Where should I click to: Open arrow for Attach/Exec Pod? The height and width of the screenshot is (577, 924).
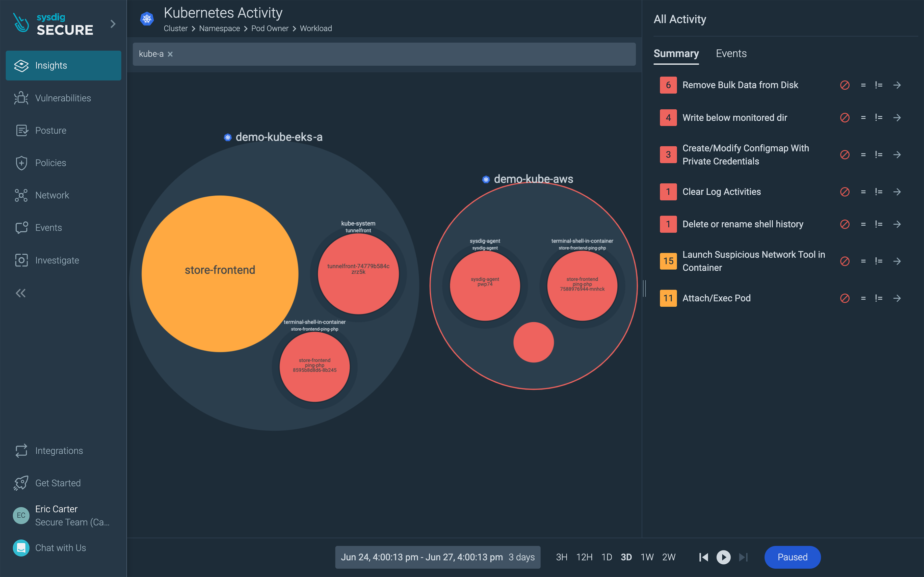pyautogui.click(x=897, y=298)
